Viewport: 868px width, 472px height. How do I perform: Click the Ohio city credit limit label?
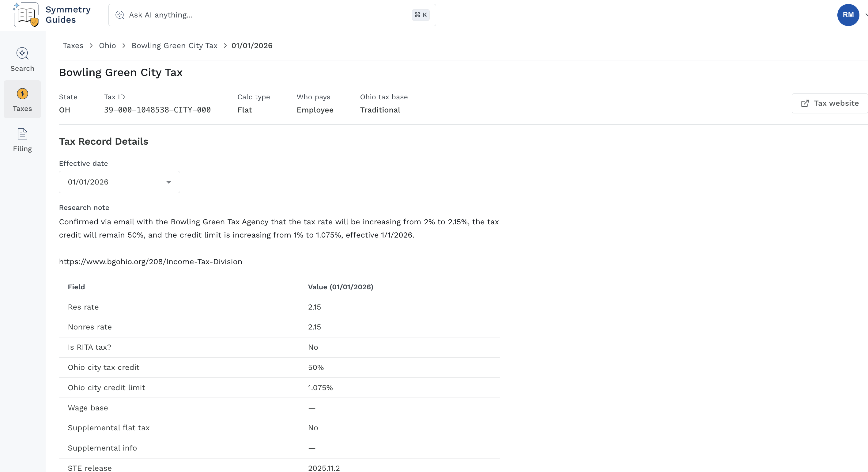pyautogui.click(x=106, y=388)
